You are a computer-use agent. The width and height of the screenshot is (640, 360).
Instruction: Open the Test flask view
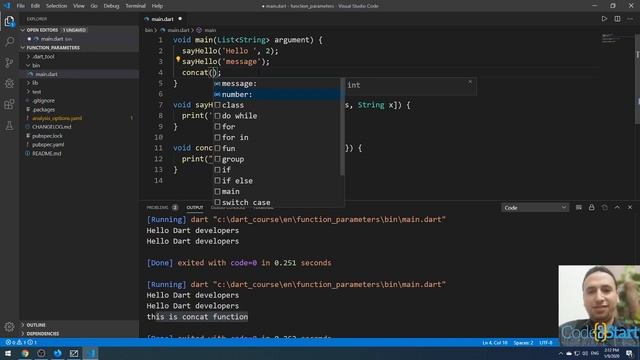(x=9, y=125)
